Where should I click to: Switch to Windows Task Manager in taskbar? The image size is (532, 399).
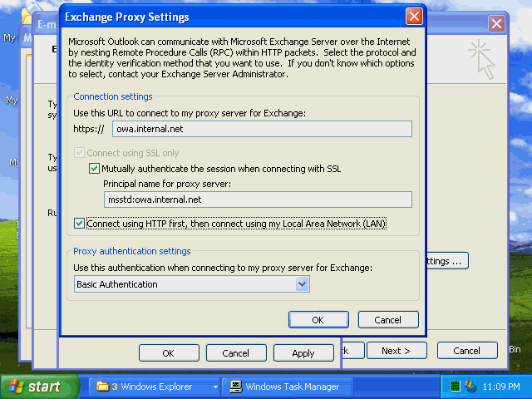[287, 387]
